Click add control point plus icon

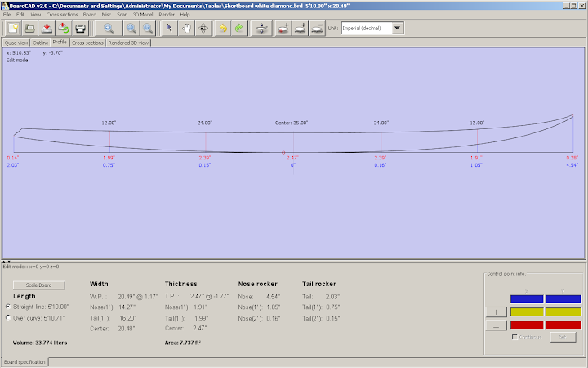click(301, 28)
